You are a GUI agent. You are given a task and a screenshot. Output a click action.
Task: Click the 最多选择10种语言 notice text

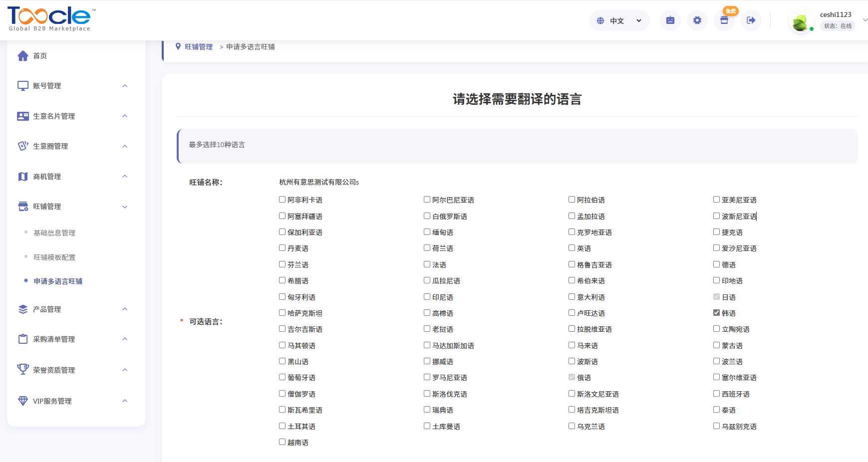pyautogui.click(x=217, y=145)
